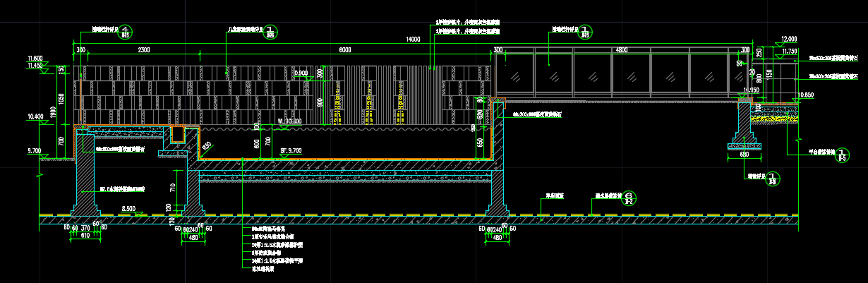868x283 pixels.
Task: Click the 12.000 elevation label
Action: tap(789, 39)
